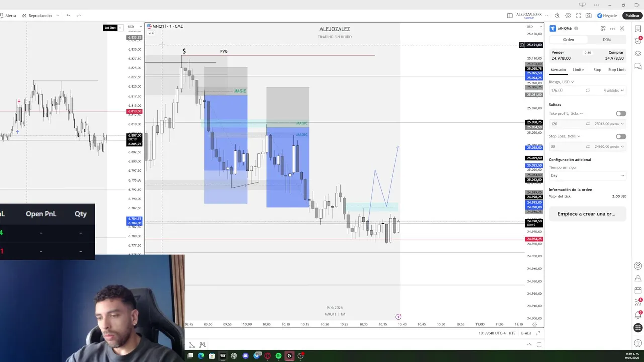Open Microsoft Edge from the taskbar
644x362 pixels.
pos(201,356)
